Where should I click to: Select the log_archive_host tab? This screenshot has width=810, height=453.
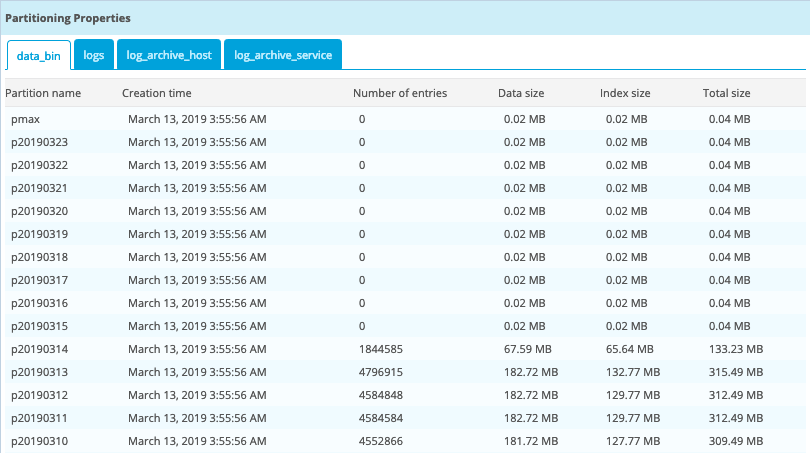[x=168, y=56]
